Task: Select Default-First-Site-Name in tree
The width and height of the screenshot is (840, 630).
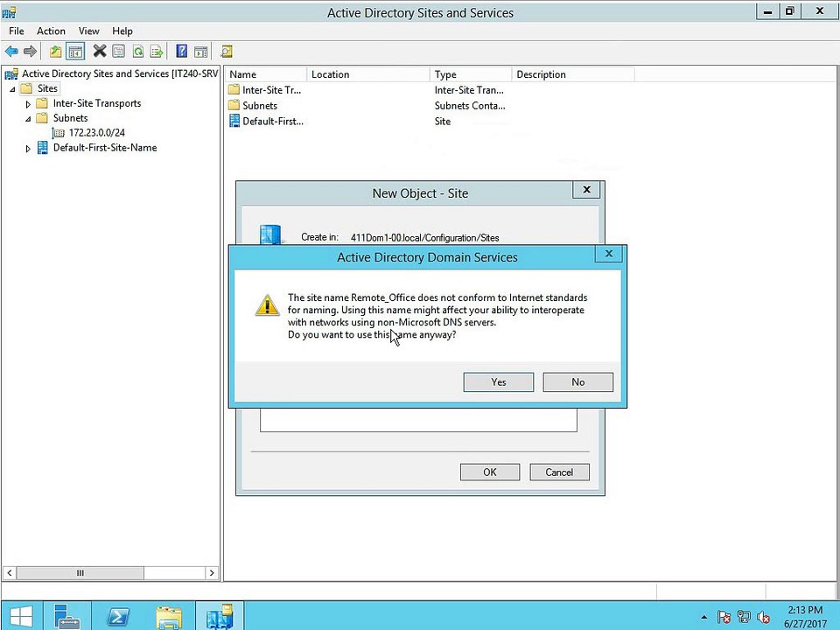Action: click(105, 147)
